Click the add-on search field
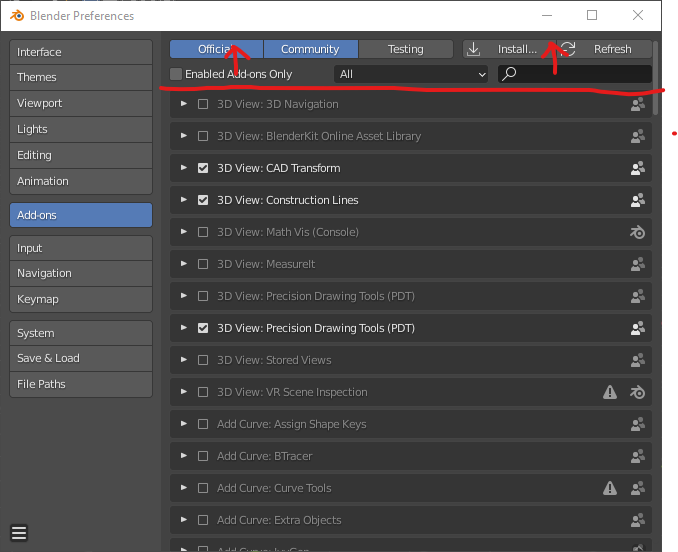 [575, 74]
